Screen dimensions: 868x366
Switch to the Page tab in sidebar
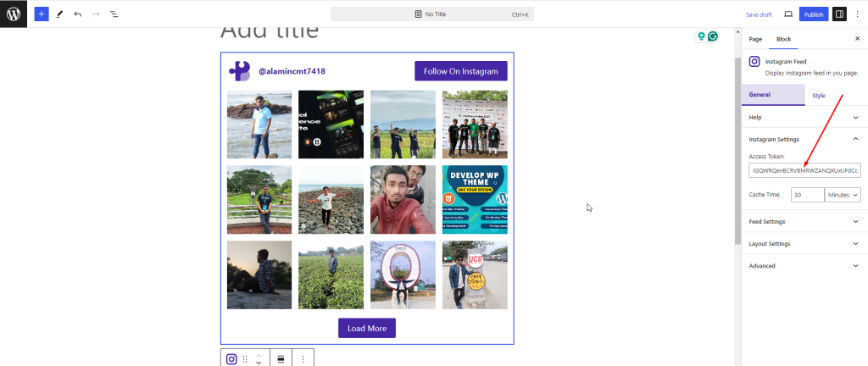click(x=755, y=39)
